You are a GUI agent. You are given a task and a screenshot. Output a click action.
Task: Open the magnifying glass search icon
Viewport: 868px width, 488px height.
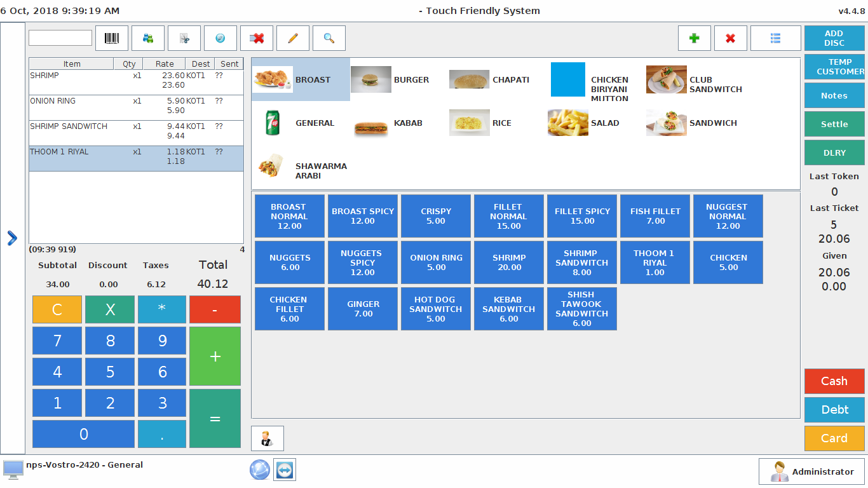coord(329,38)
